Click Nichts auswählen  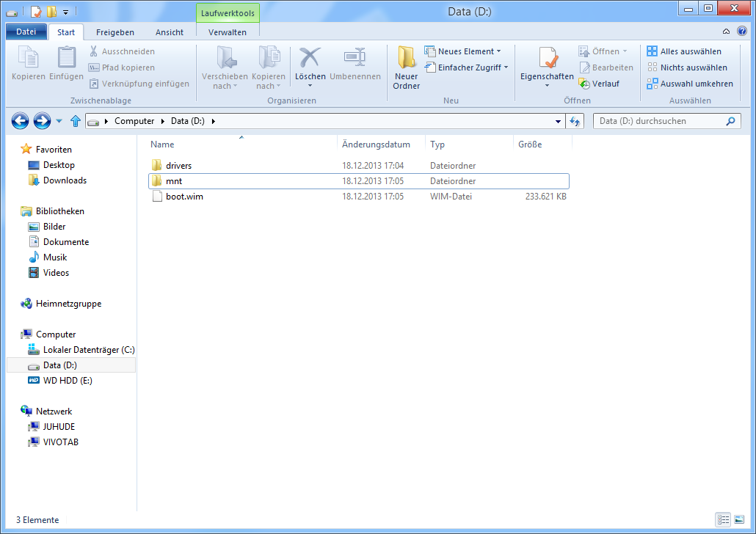(687, 67)
